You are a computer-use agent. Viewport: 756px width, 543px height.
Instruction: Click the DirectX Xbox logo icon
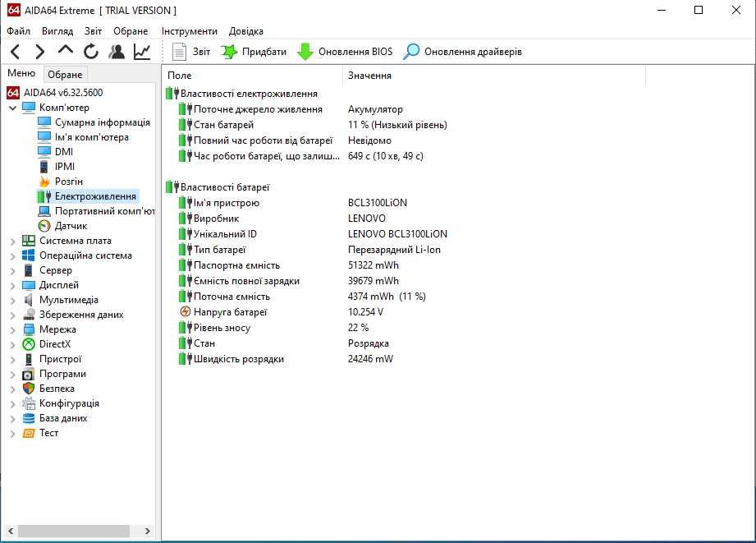click(x=29, y=344)
